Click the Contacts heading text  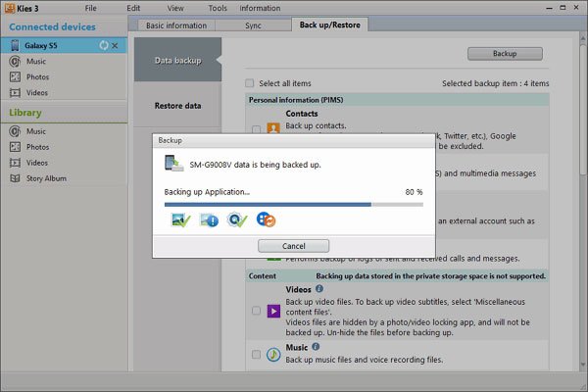(x=302, y=114)
